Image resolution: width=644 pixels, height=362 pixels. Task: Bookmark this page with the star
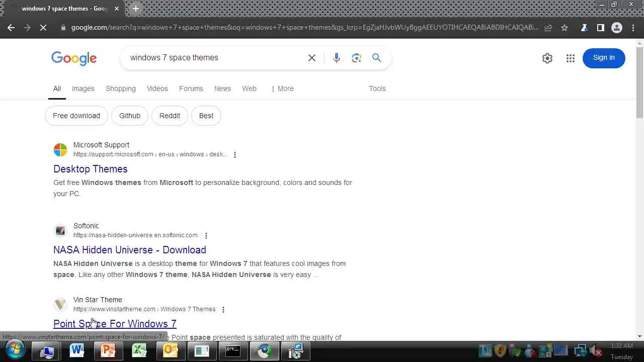pyautogui.click(x=565, y=28)
